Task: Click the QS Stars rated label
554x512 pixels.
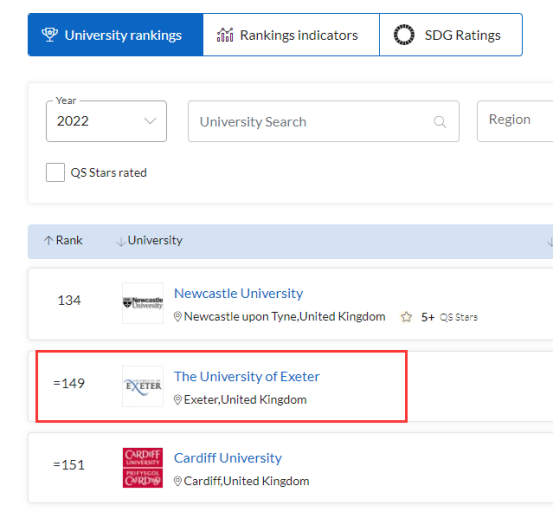Action: [x=109, y=173]
